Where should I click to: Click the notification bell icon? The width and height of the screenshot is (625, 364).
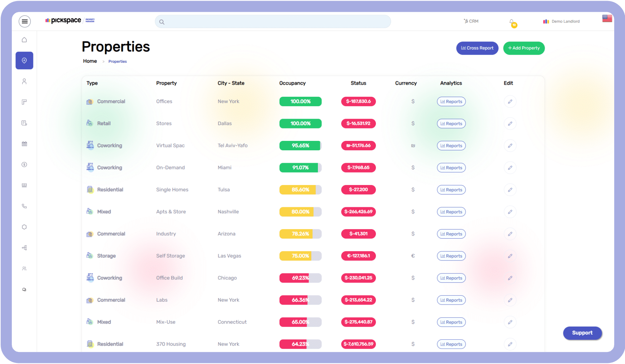[512, 22]
